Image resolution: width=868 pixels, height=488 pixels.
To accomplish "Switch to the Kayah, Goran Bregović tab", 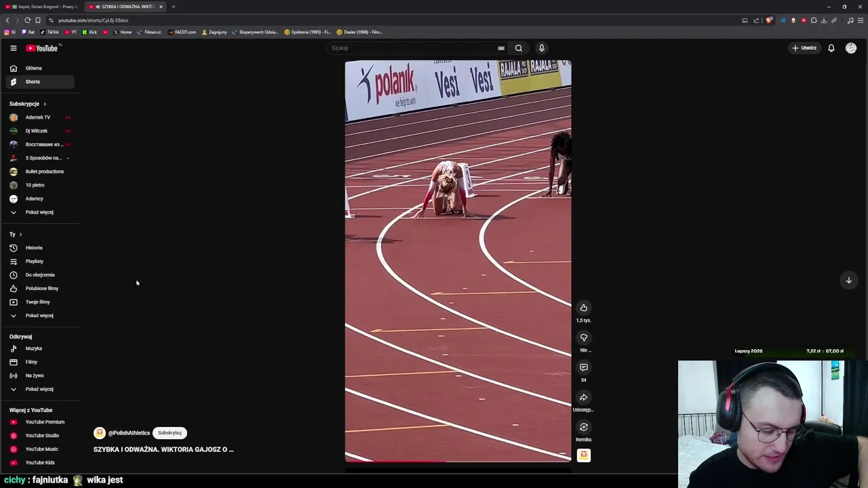I will click(41, 7).
